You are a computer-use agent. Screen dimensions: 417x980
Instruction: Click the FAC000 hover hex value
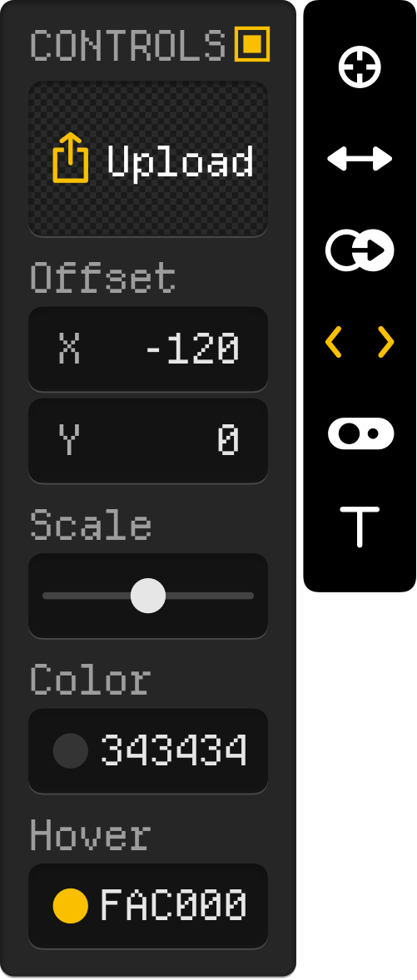174,906
